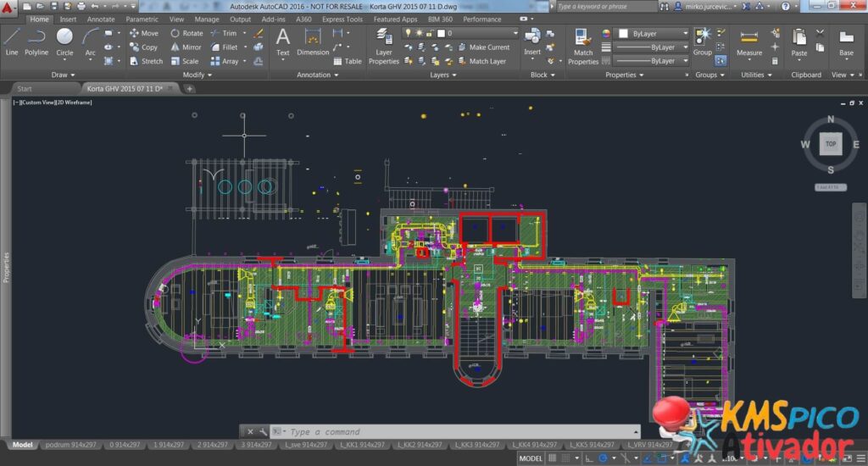The image size is (868, 466).
Task: Select the Arc tool
Action: coord(90,42)
